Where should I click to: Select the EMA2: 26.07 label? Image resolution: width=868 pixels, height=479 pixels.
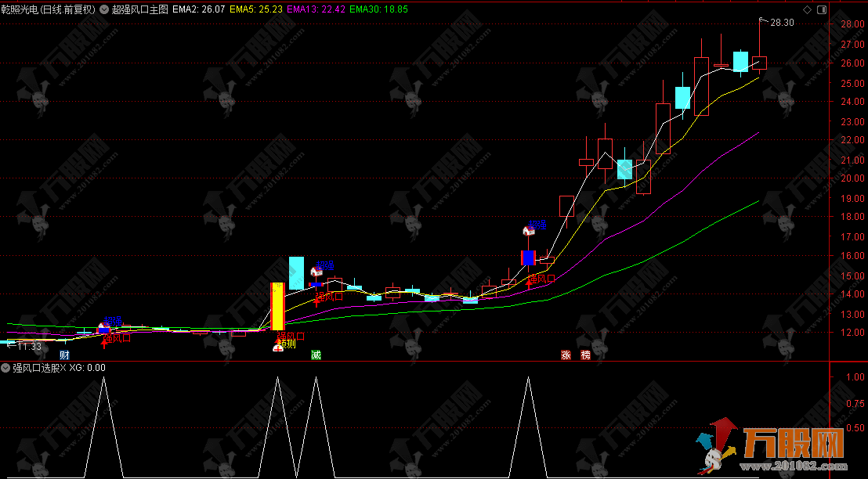(199, 9)
